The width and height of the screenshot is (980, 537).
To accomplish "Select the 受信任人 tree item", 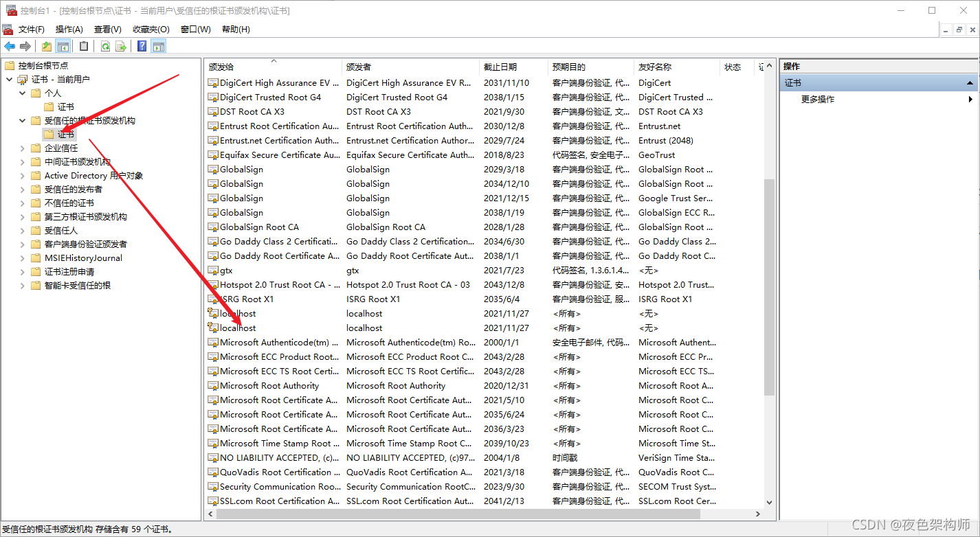I will pyautogui.click(x=61, y=230).
